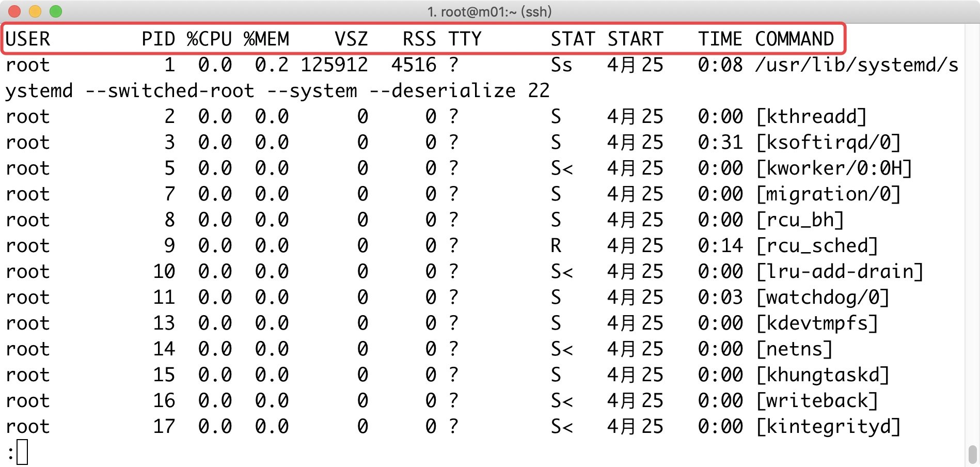This screenshot has height=467, width=980.
Task: Click the PID column header
Action: click(x=159, y=39)
